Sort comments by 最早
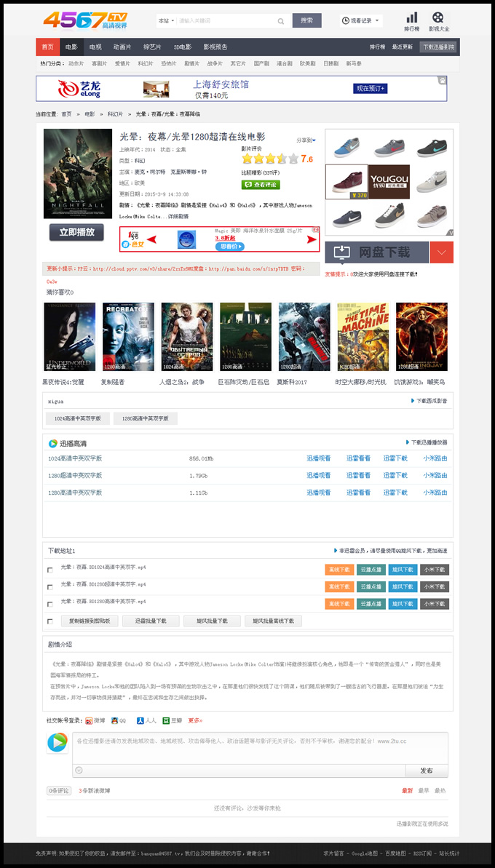495x868 pixels. pos(424,790)
